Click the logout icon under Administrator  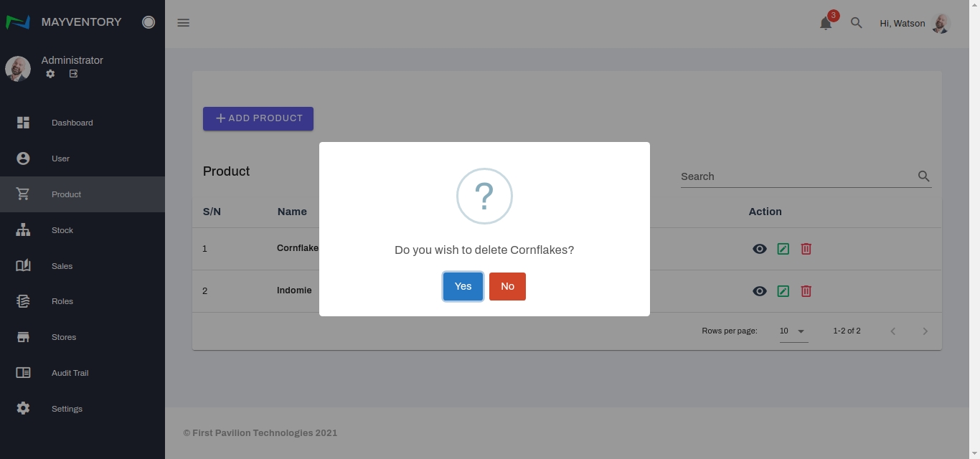(x=73, y=74)
